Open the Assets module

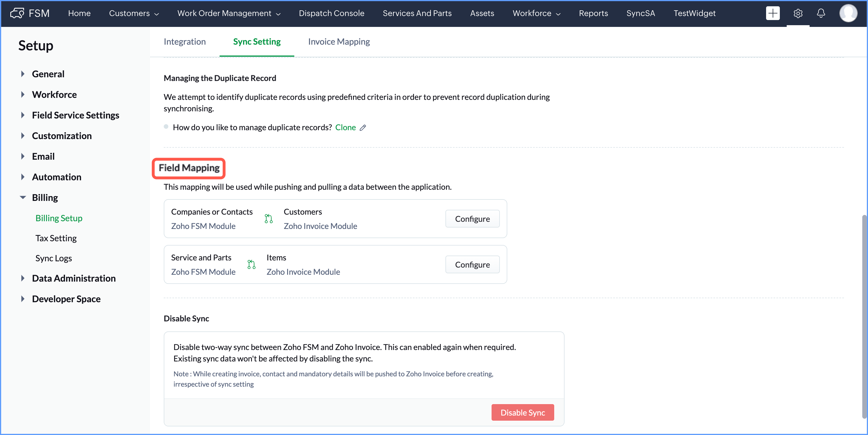click(482, 13)
